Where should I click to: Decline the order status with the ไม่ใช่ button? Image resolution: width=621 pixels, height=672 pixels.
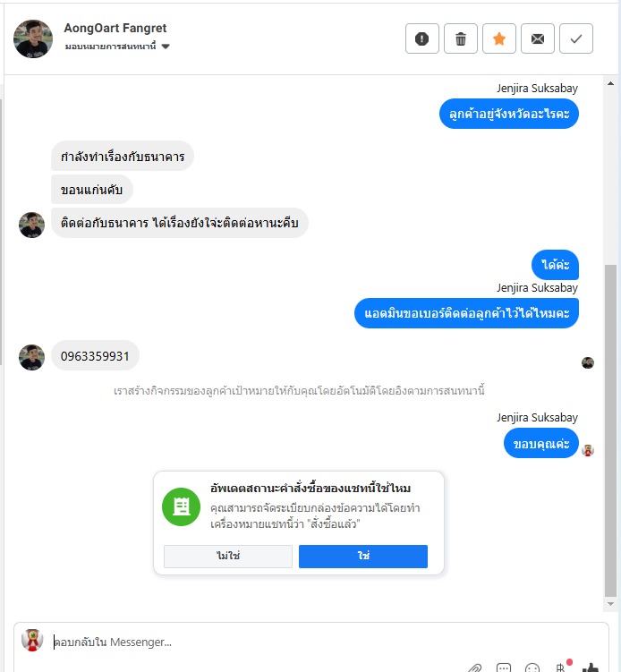click(x=228, y=556)
